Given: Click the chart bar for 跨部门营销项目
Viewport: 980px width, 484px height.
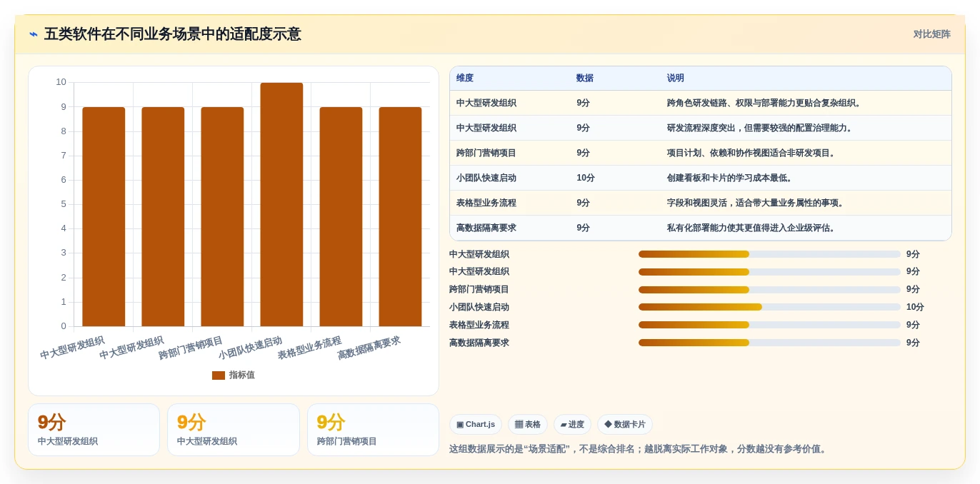Looking at the screenshot, I should coord(222,217).
